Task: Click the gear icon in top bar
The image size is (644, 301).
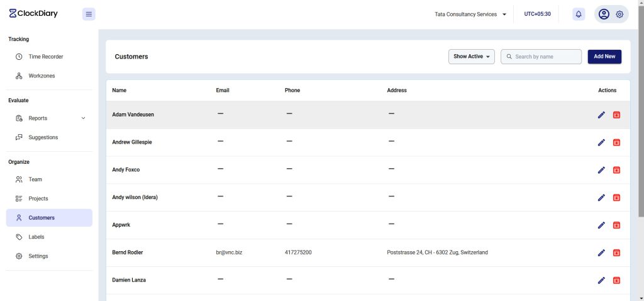Action: coord(619,14)
